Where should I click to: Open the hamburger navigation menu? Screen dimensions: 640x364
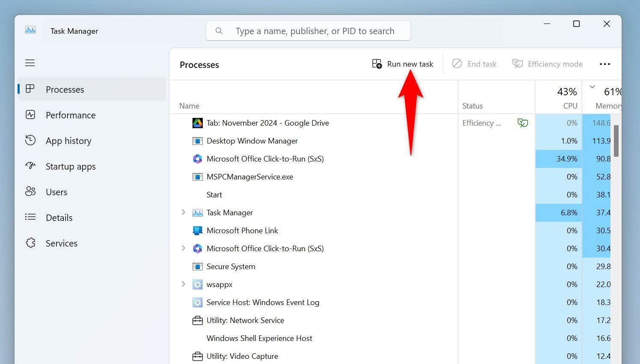click(30, 63)
